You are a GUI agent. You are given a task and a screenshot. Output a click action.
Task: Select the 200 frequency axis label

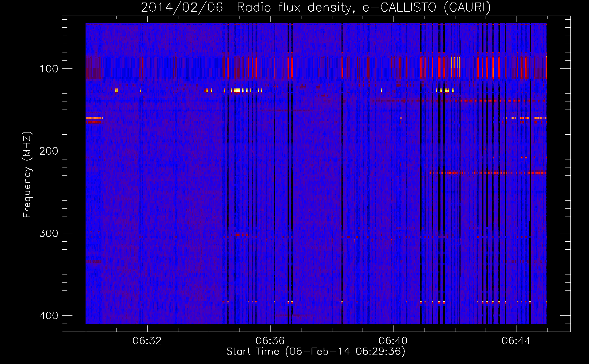pyautogui.click(x=48, y=151)
